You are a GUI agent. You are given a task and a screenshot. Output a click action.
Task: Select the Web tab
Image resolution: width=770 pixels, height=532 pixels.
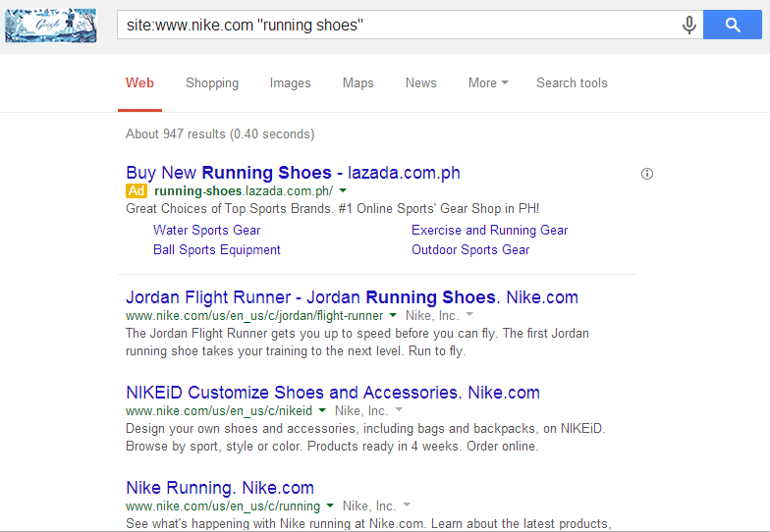point(139,82)
